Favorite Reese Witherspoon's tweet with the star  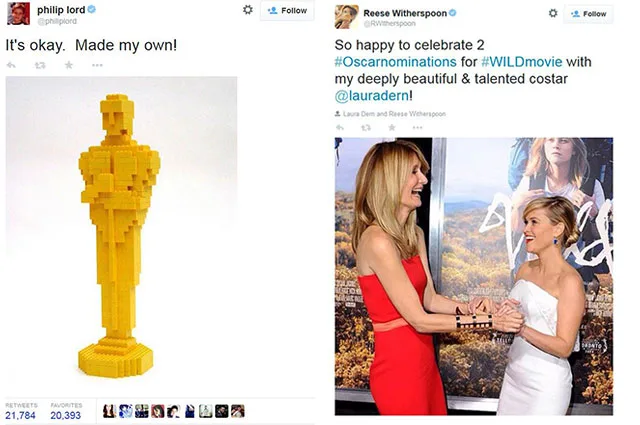point(392,128)
